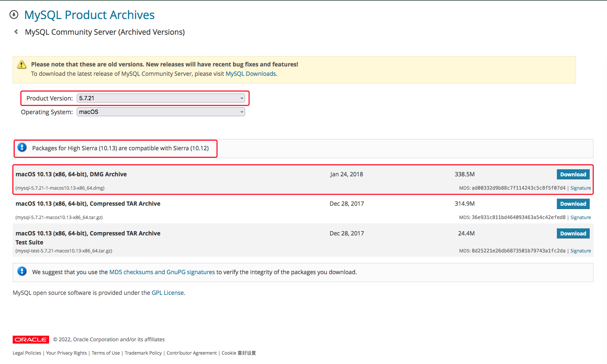Open the Operating System dropdown showing macOS
Screen dimensions: 607x364
click(x=161, y=112)
